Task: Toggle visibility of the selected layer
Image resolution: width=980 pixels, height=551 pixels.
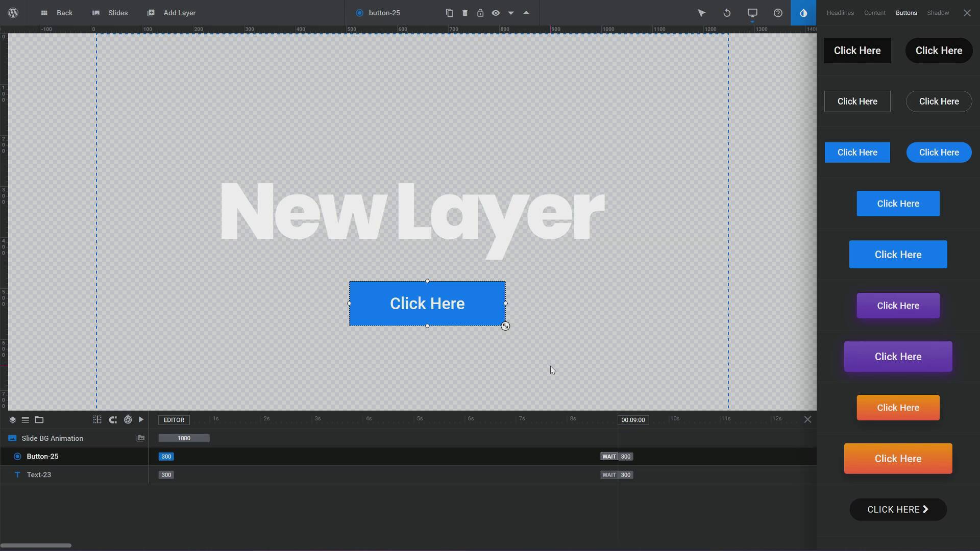Action: (496, 13)
